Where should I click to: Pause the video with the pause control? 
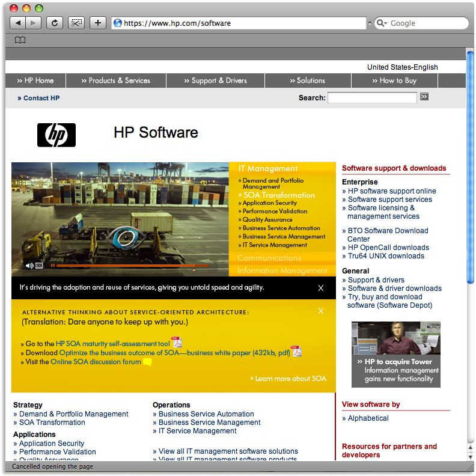click(x=53, y=266)
